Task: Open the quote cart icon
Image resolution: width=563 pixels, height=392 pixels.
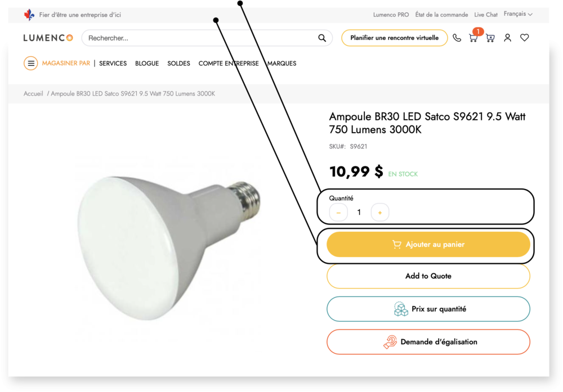Action: click(490, 38)
